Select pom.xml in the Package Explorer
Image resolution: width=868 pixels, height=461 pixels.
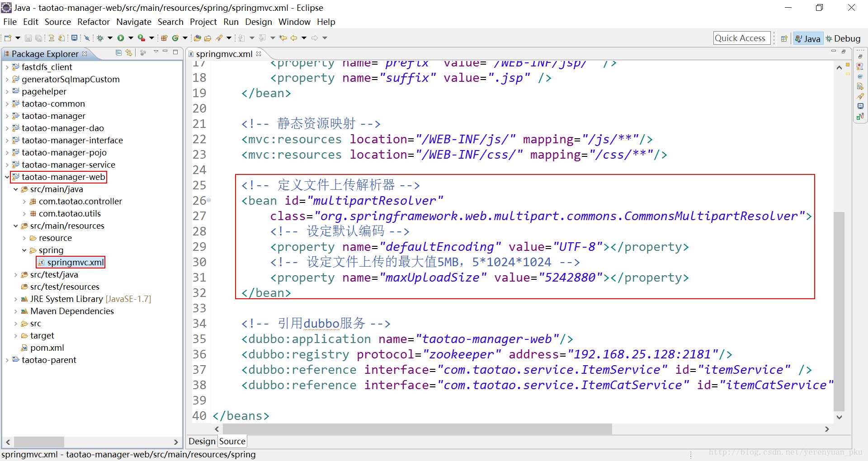point(42,348)
